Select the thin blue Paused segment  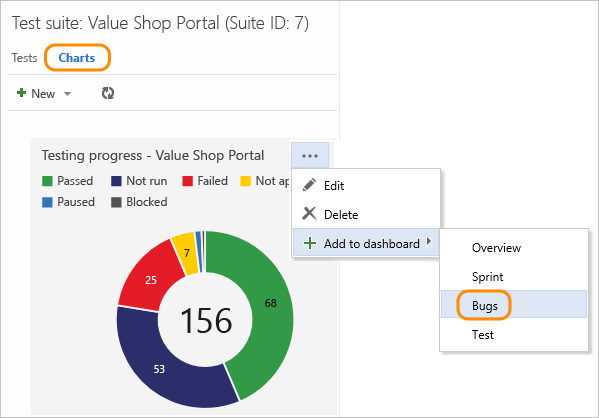click(199, 251)
